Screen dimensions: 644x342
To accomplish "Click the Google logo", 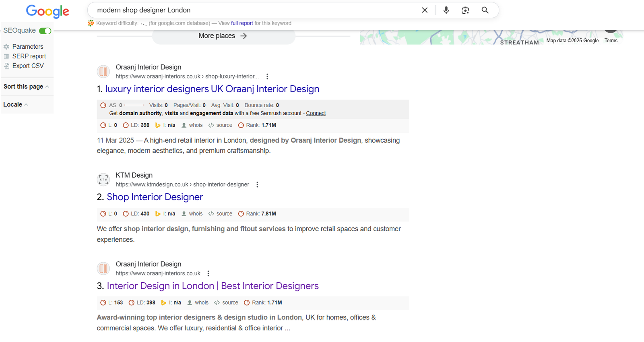I will pos(47,11).
